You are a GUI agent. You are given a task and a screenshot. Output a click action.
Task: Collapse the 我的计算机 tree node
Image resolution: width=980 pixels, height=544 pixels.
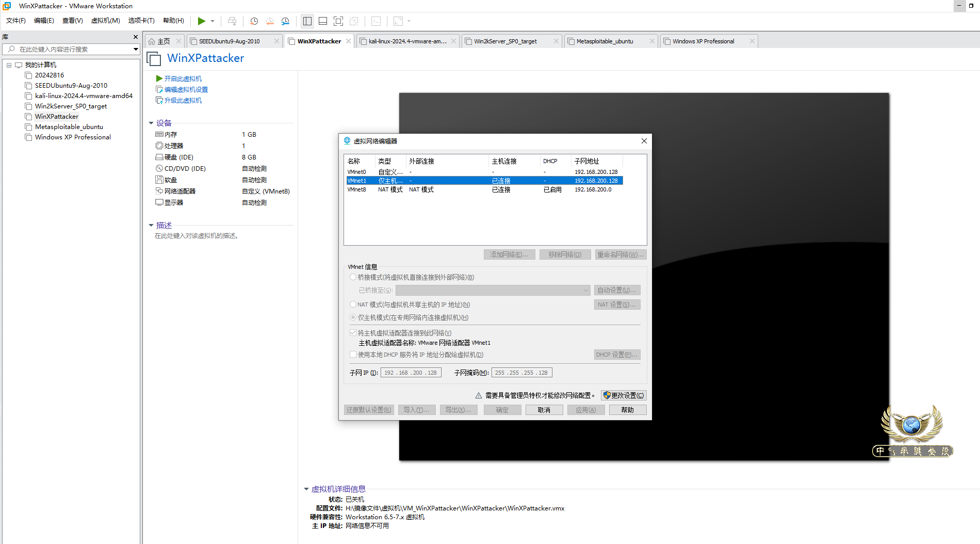pos(9,65)
